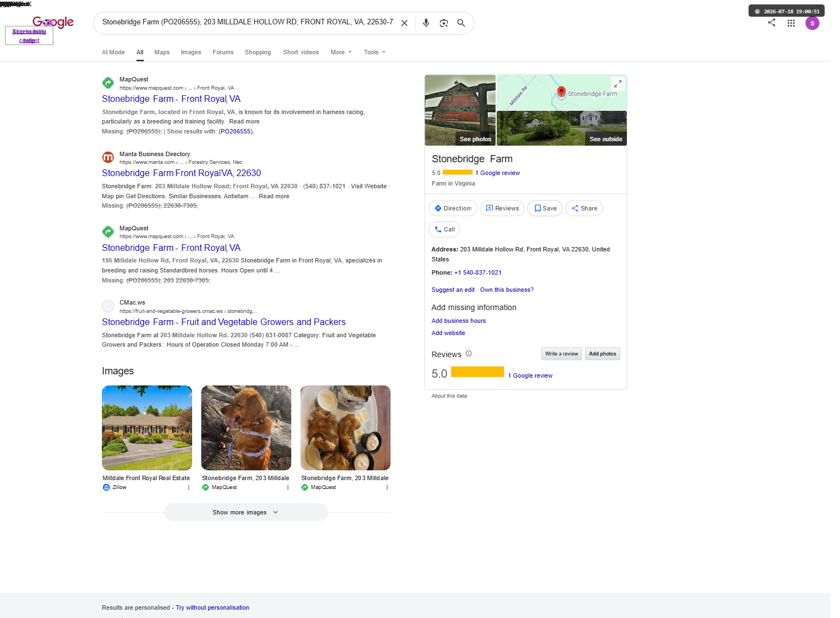Click the 'Read more' link in Manta snippet
This screenshot has width=840, height=618.
point(274,197)
